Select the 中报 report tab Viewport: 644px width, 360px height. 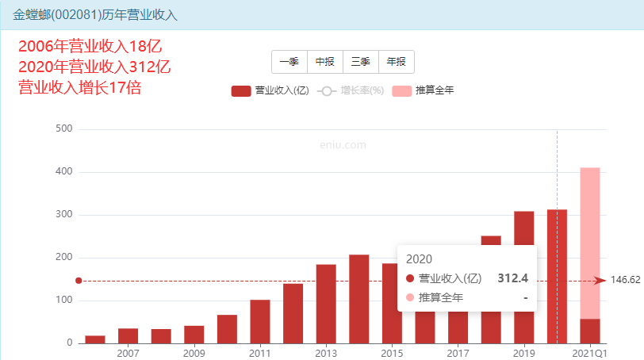tap(325, 62)
